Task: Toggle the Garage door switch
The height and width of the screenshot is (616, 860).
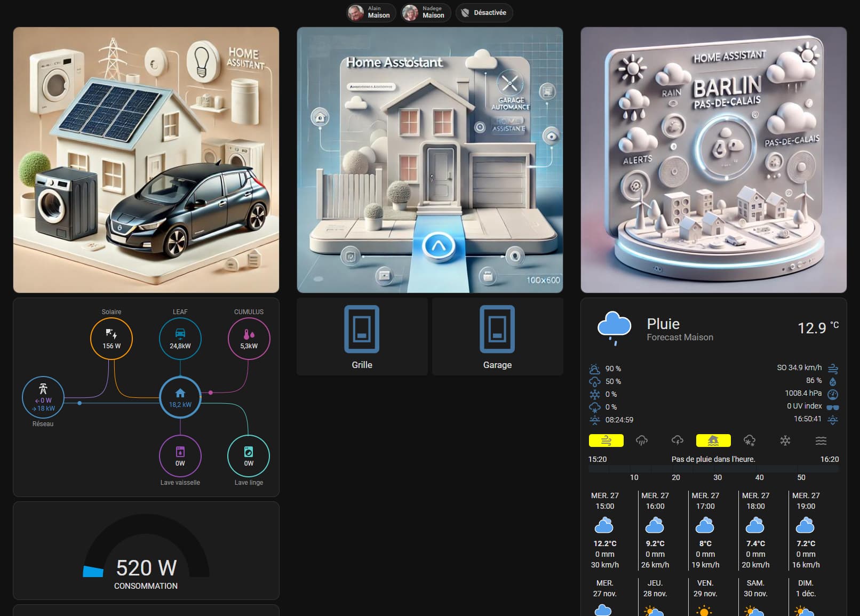Action: point(497,337)
